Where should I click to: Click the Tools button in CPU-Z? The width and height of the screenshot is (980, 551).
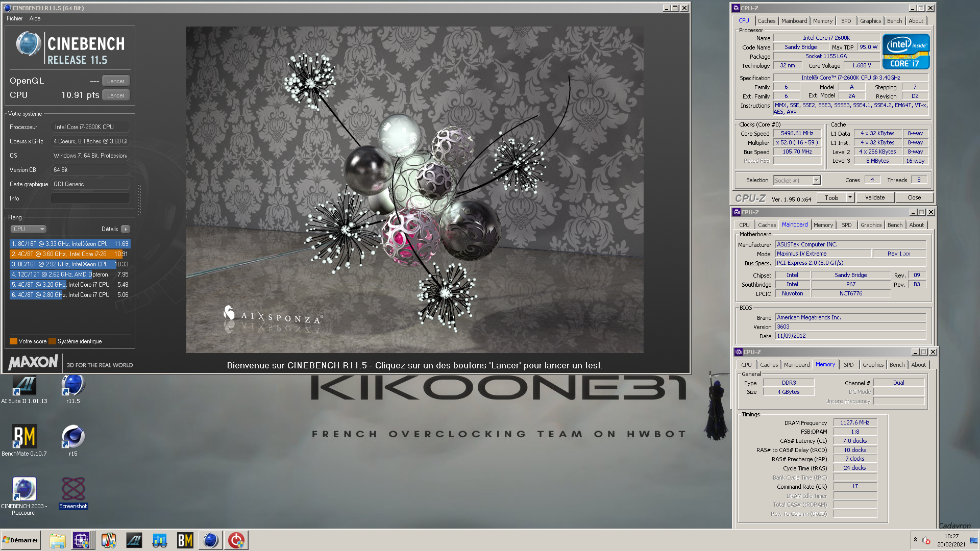pos(831,198)
